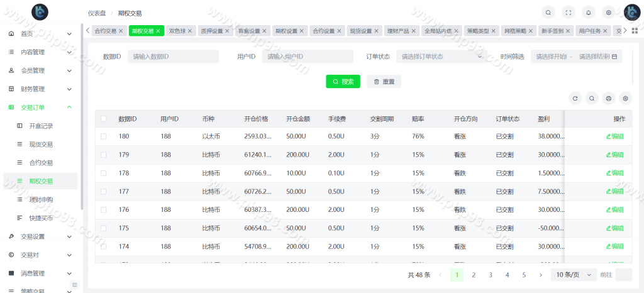Open table column settings gear icon
This screenshot has width=644, height=293.
click(x=625, y=98)
